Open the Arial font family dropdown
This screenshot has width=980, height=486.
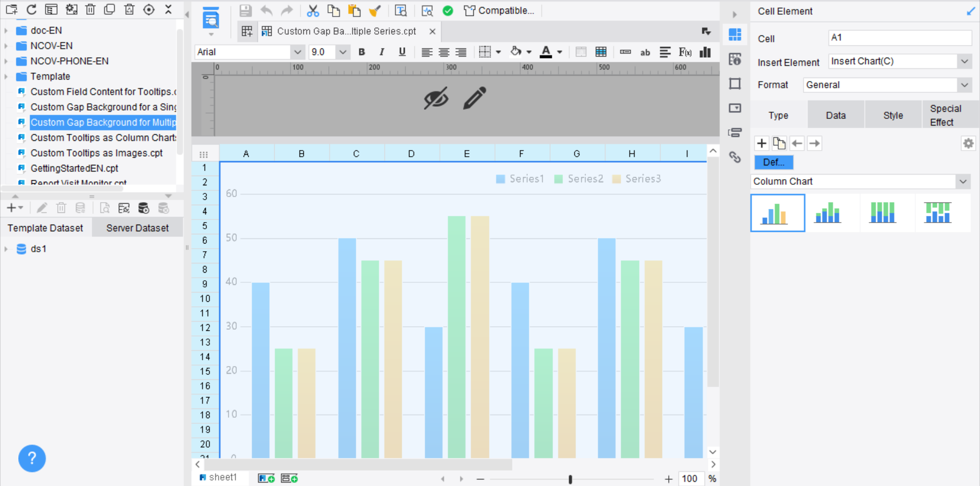pos(297,52)
